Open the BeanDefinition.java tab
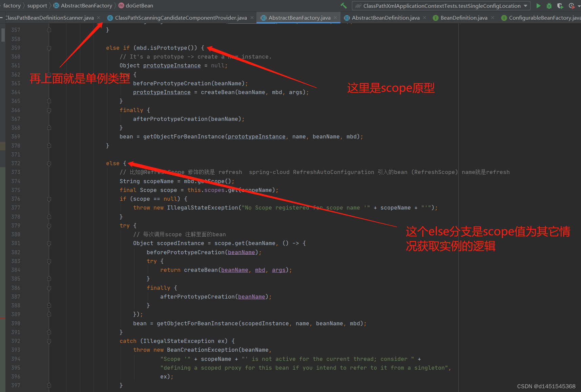The width and height of the screenshot is (581, 392). tap(464, 18)
